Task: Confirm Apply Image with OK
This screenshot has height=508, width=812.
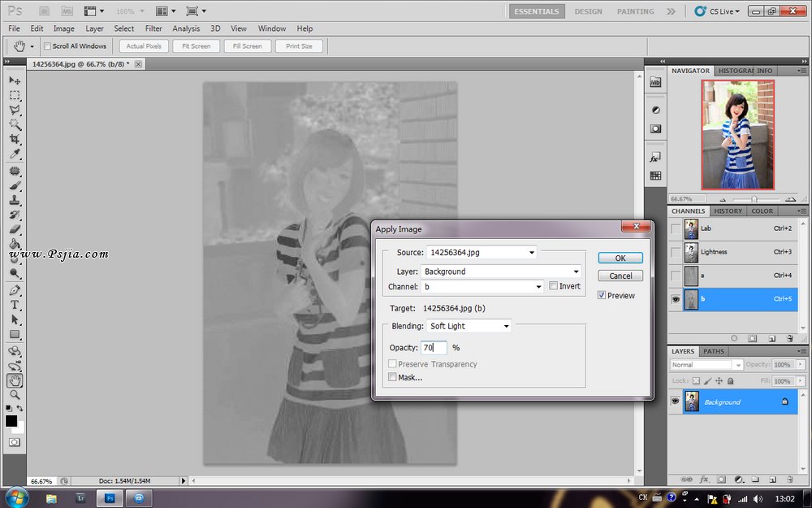Action: click(x=620, y=258)
